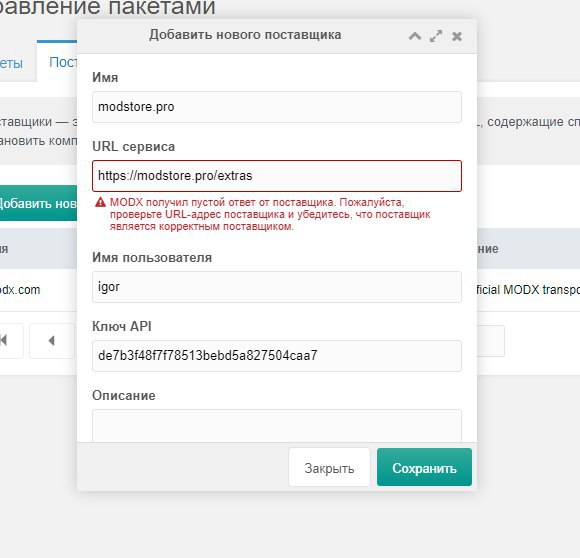The height and width of the screenshot is (558, 580).
Task: Click the Official MODX transport description cell
Action: click(528, 290)
